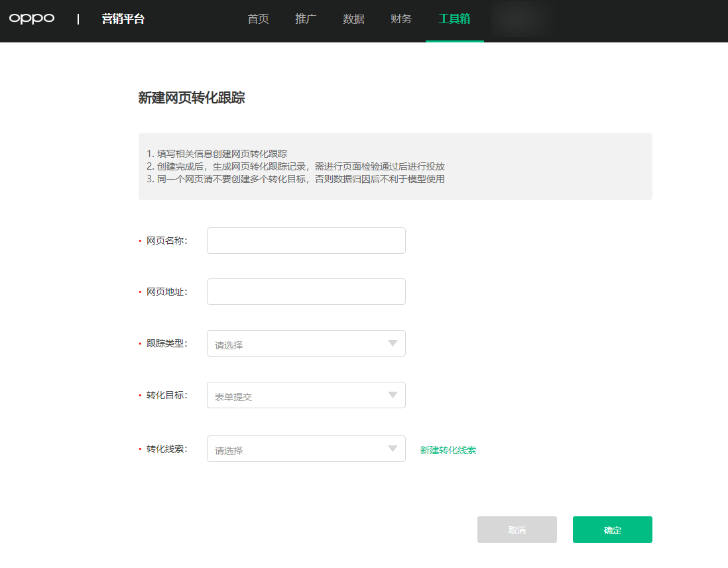Click the blurred account area in header
Viewport: 728px width, 568px height.
point(523,19)
